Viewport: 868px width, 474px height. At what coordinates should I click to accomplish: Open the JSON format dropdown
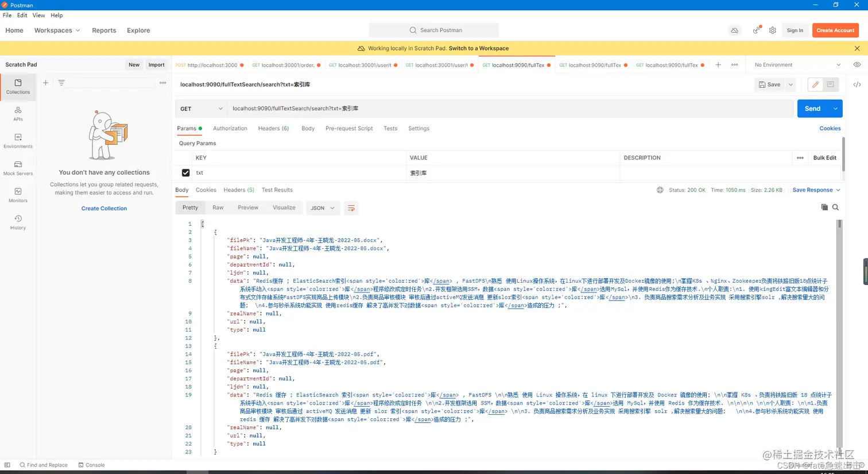[x=323, y=208]
